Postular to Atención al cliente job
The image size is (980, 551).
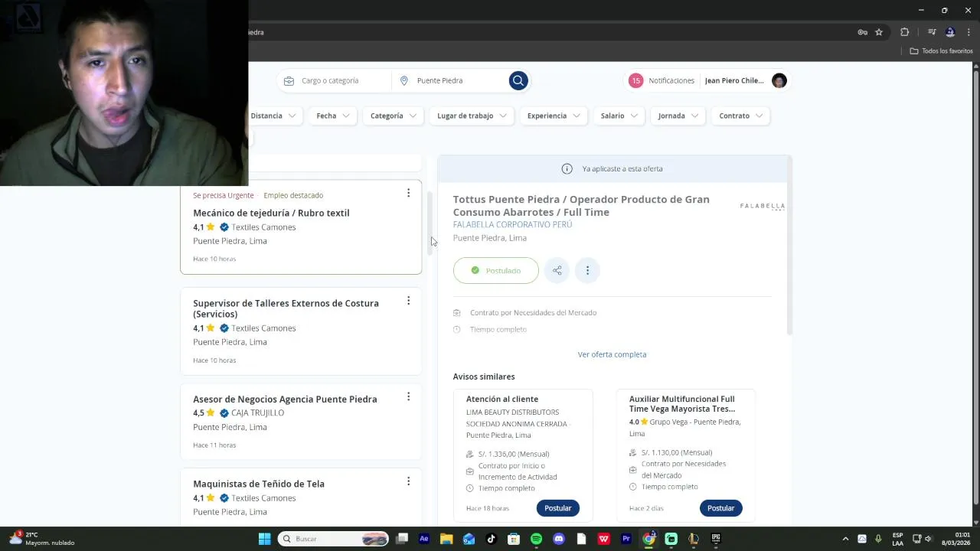click(557, 508)
